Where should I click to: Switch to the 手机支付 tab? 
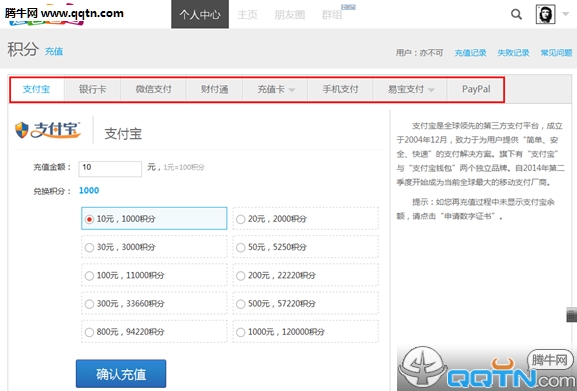coord(340,89)
